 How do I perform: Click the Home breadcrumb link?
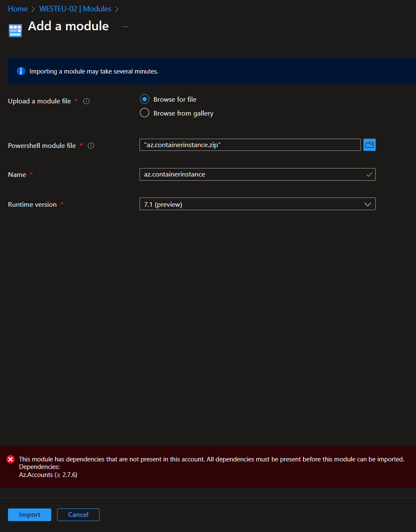point(18,9)
